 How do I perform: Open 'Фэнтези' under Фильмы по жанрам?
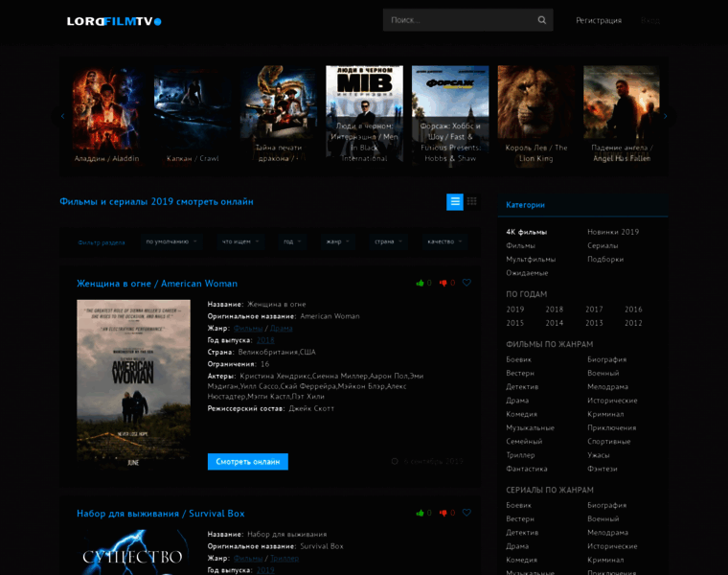(603, 469)
